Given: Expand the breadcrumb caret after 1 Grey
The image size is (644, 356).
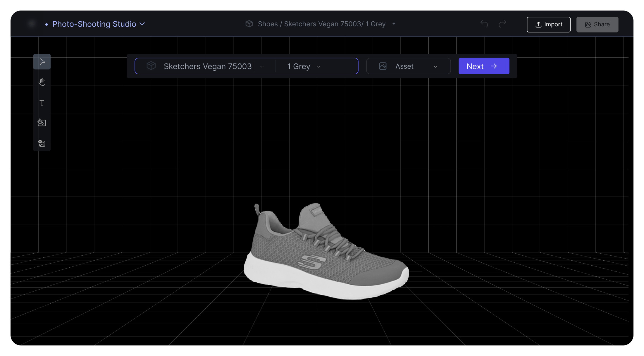Looking at the screenshot, I should [394, 24].
